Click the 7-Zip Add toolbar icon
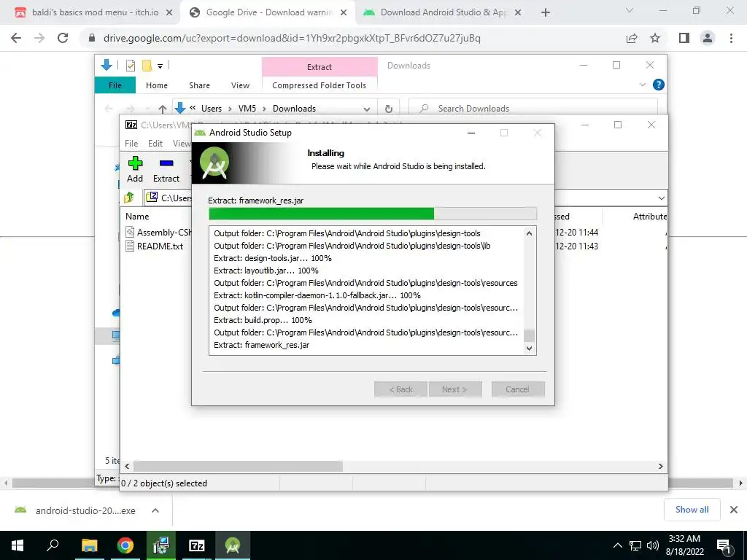The width and height of the screenshot is (747, 560). [135, 169]
